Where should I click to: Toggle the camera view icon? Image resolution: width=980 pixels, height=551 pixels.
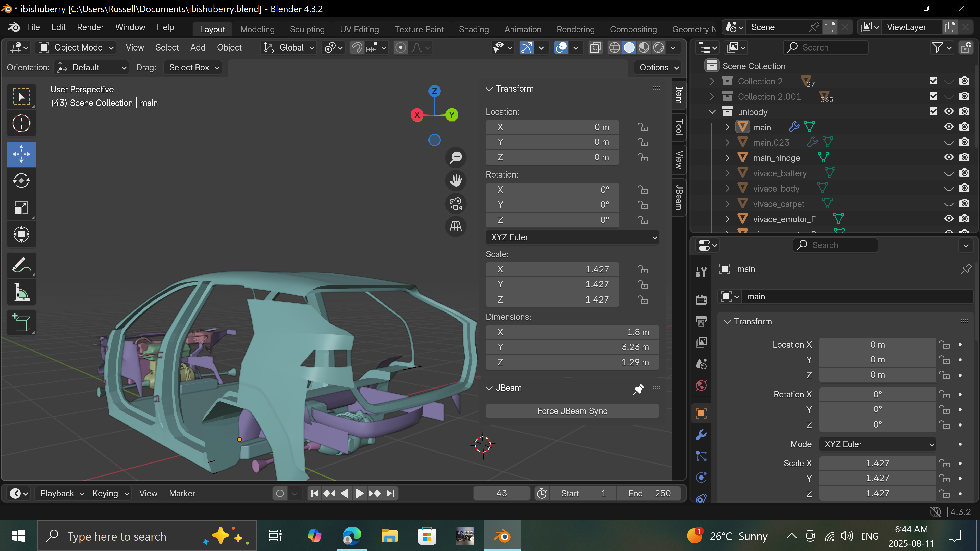(x=456, y=204)
